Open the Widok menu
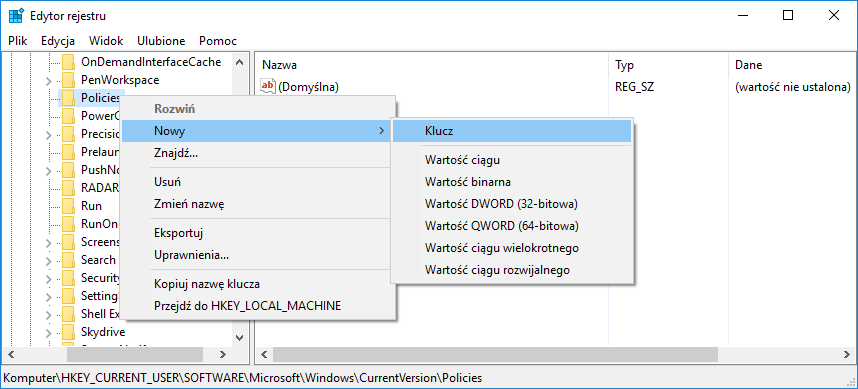This screenshot has width=858, height=389. 106,41
